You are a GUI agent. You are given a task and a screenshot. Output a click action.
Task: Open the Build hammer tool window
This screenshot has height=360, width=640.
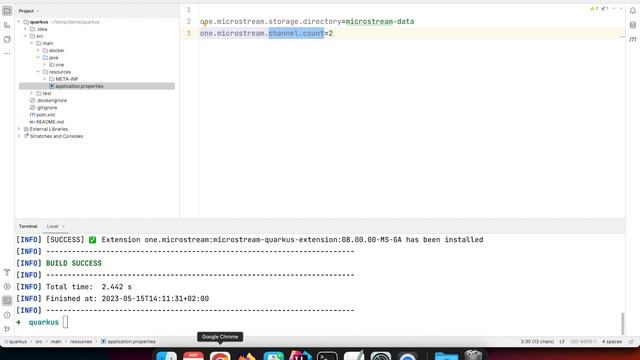click(x=7, y=272)
